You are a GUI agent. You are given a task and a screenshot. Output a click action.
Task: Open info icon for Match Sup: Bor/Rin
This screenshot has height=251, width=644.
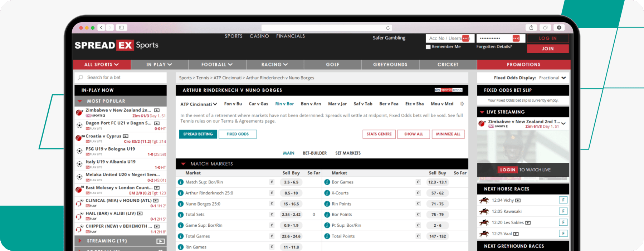coord(181,182)
